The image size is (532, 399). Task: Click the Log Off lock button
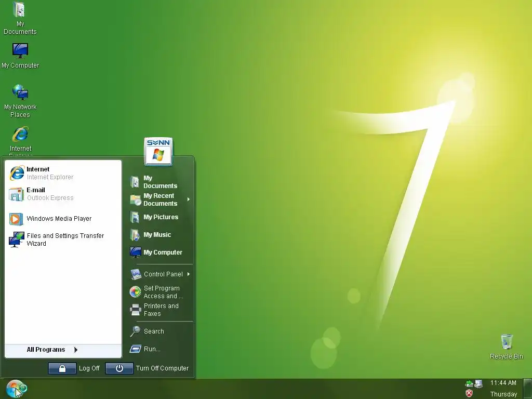pos(62,368)
